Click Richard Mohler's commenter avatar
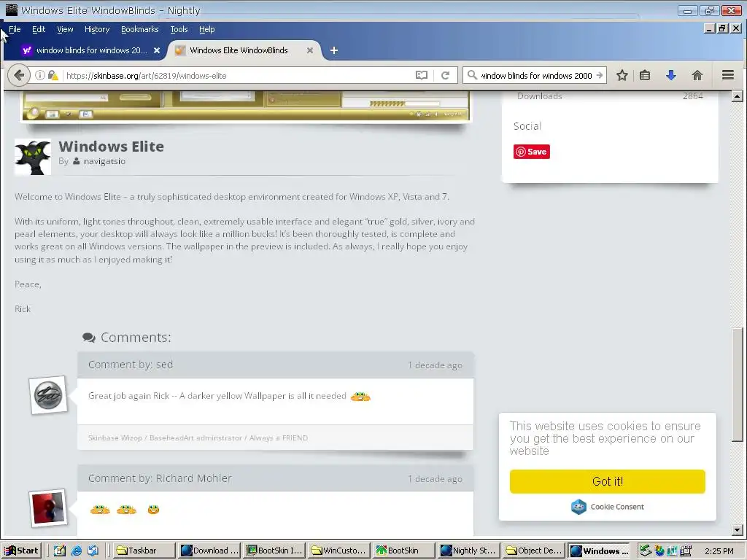747x560 pixels. [47, 508]
